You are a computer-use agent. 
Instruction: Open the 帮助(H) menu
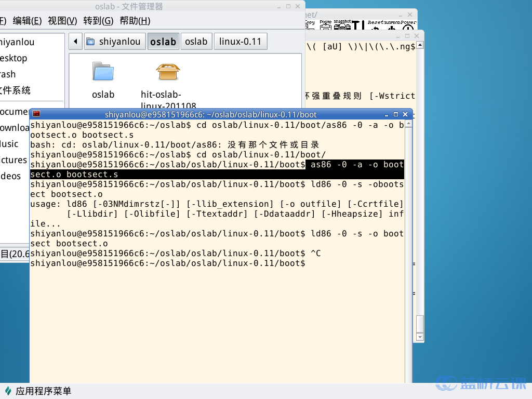tap(135, 21)
